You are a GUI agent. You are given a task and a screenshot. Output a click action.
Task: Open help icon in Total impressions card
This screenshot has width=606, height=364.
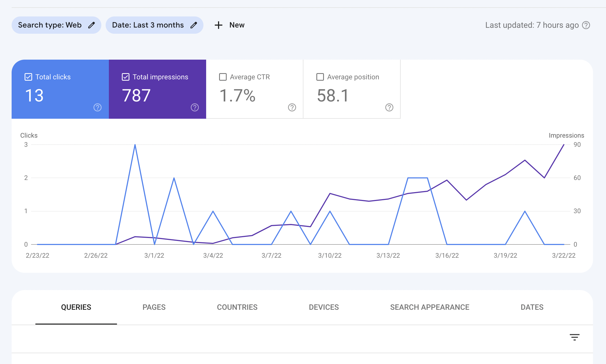[195, 107]
